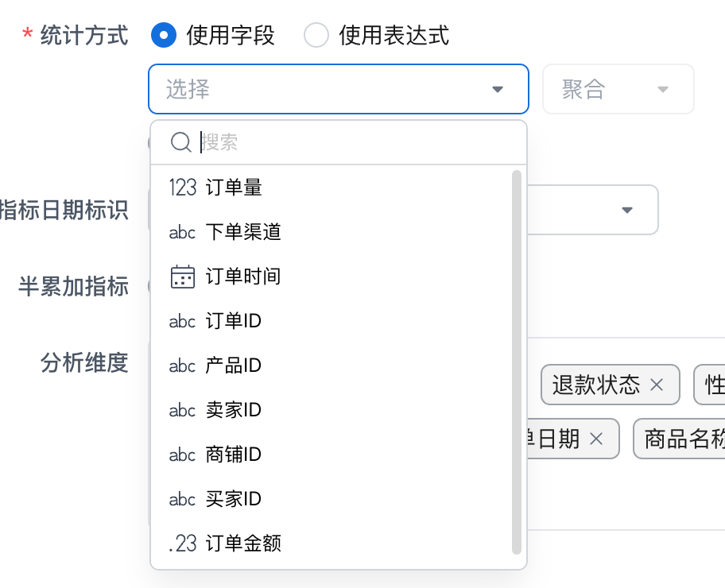Remove the 退款状态 tag with its X
Viewport: 725px width, 588px height.
pyautogui.click(x=657, y=385)
